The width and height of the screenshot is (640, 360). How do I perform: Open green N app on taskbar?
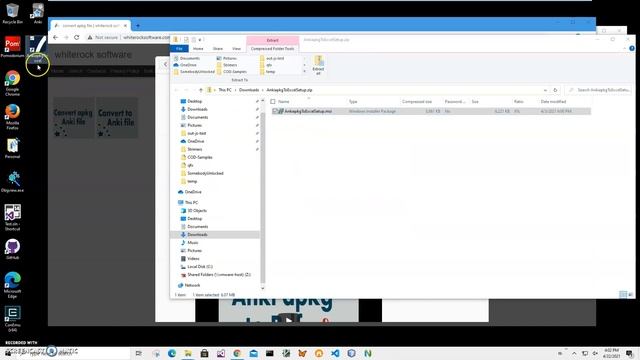coord(368,353)
